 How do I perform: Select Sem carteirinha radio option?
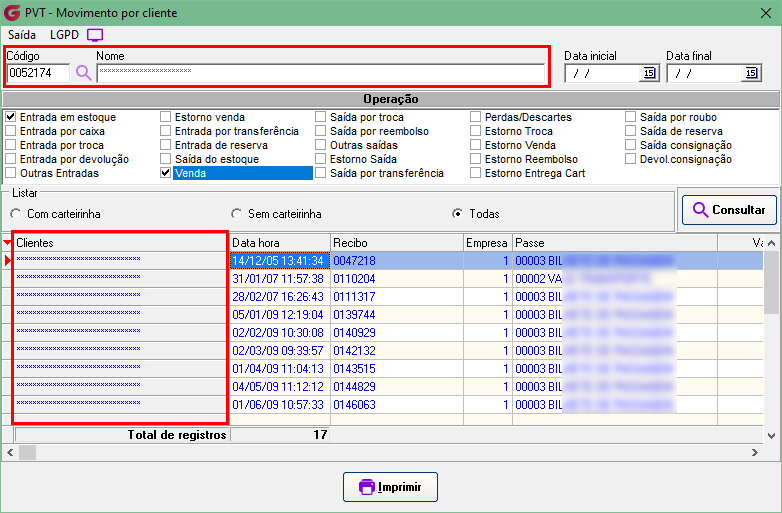236,214
